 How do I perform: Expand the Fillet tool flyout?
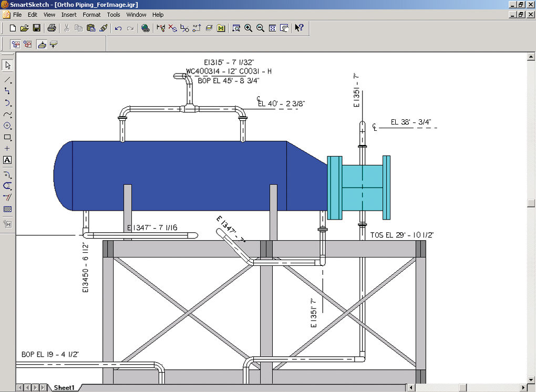point(11,178)
